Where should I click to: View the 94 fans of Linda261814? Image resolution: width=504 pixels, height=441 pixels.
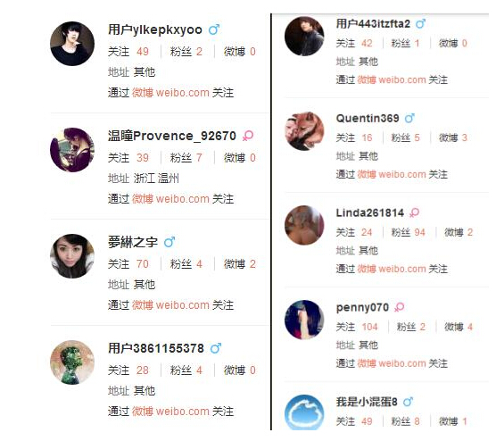pyautogui.click(x=419, y=232)
